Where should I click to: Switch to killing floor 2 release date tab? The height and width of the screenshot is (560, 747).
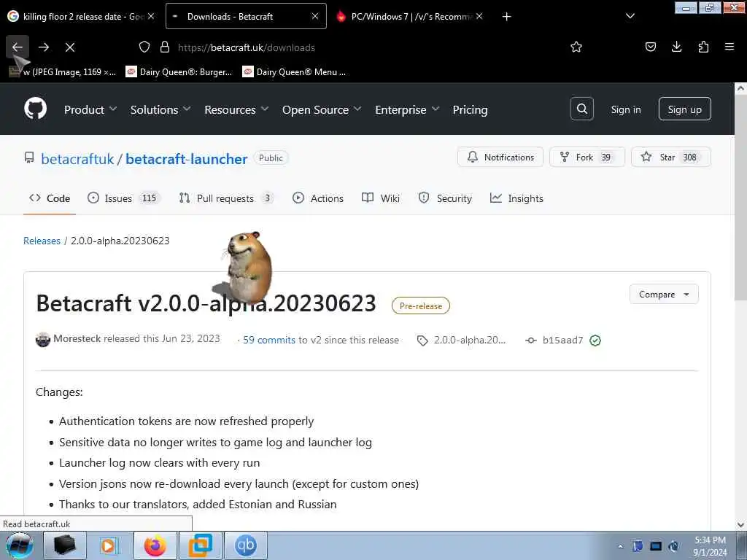pyautogui.click(x=81, y=16)
